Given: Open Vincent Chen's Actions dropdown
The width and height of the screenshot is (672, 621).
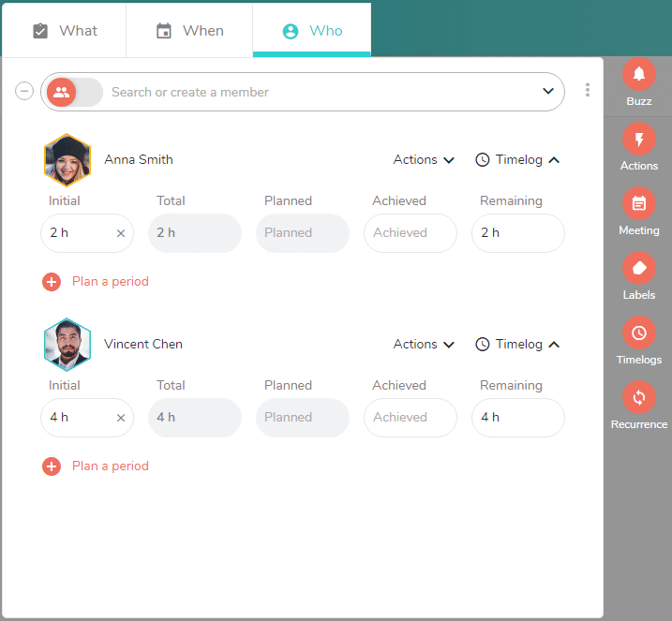Looking at the screenshot, I should point(424,345).
